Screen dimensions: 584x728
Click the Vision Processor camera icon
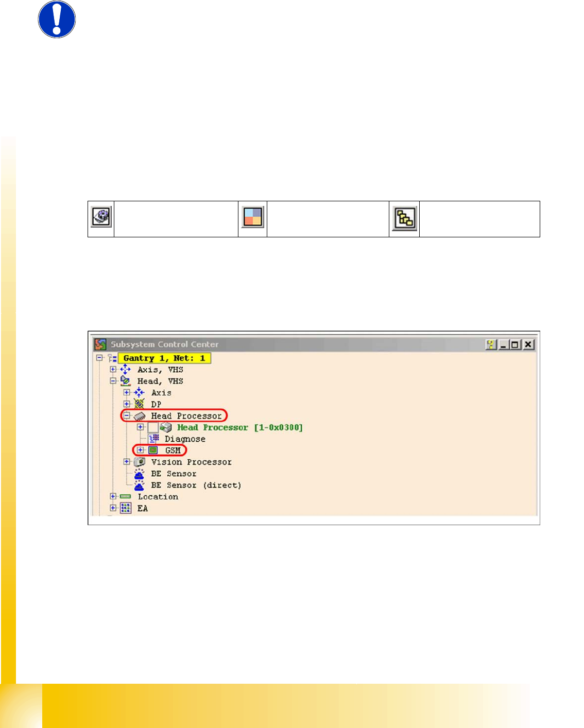(139, 462)
